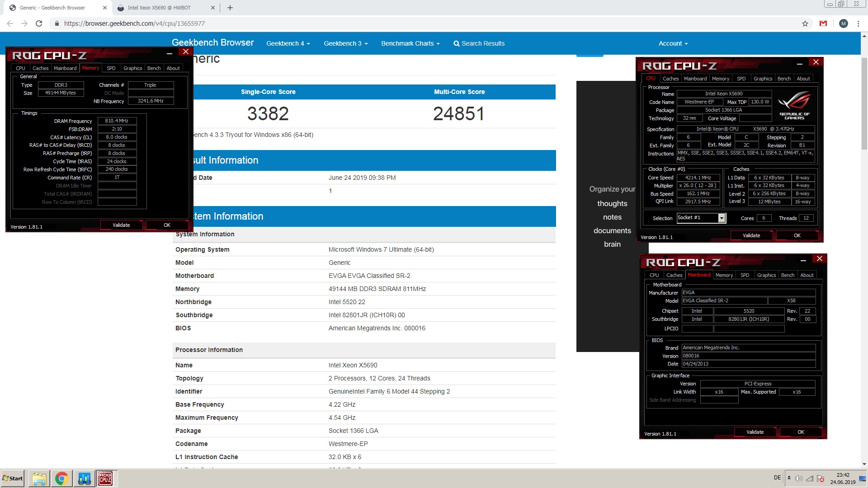
Task: Click the BIOS date 04/24/2013 field
Action: (x=748, y=364)
